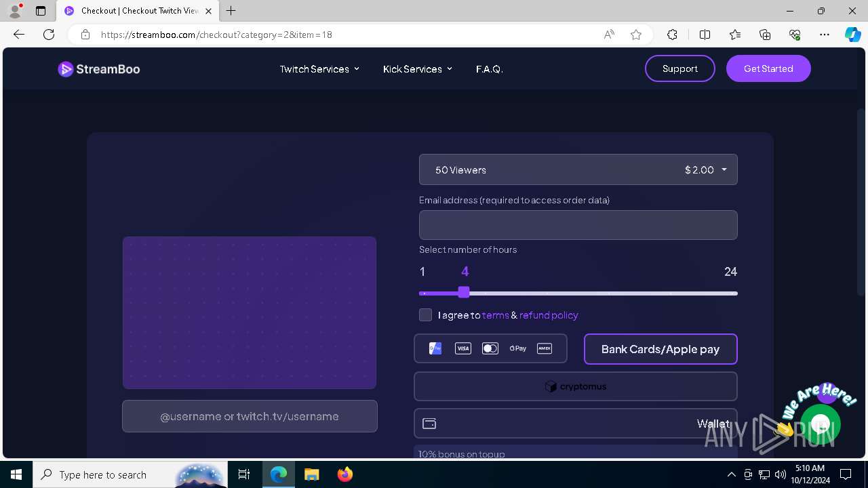Click the purple stream preview panel

[250, 312]
